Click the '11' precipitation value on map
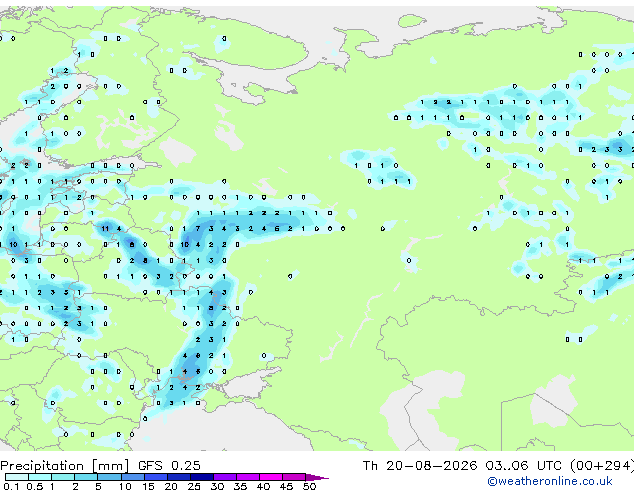The height and width of the screenshot is (490, 634). [105, 229]
